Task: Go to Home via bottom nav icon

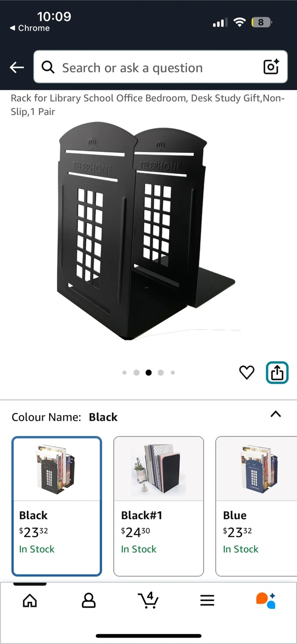Action: 30,601
